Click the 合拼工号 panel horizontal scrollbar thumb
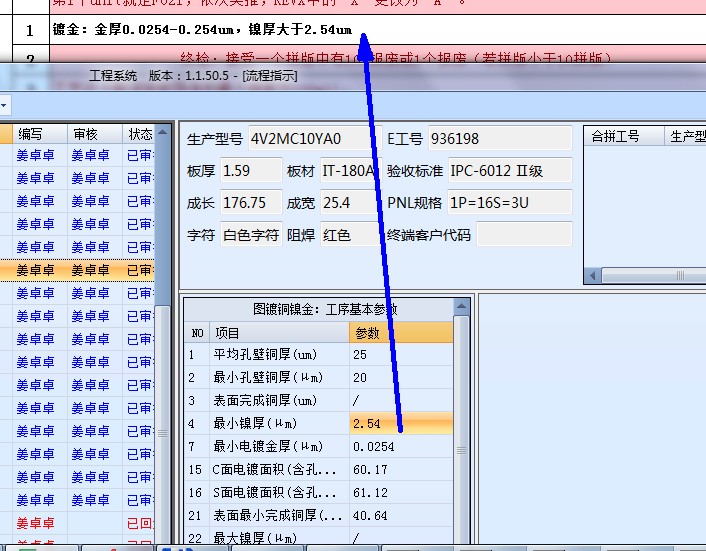Image resolution: width=706 pixels, height=551 pixels. click(x=654, y=275)
